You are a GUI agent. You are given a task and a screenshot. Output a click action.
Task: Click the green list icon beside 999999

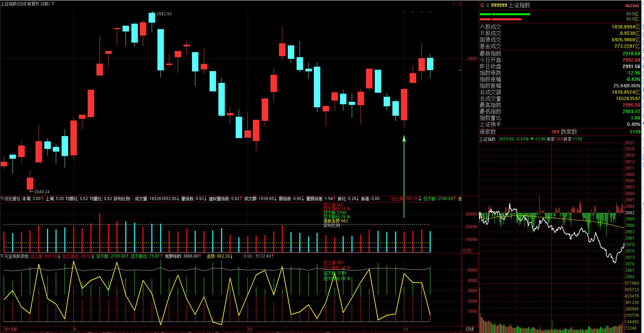[x=488, y=5]
